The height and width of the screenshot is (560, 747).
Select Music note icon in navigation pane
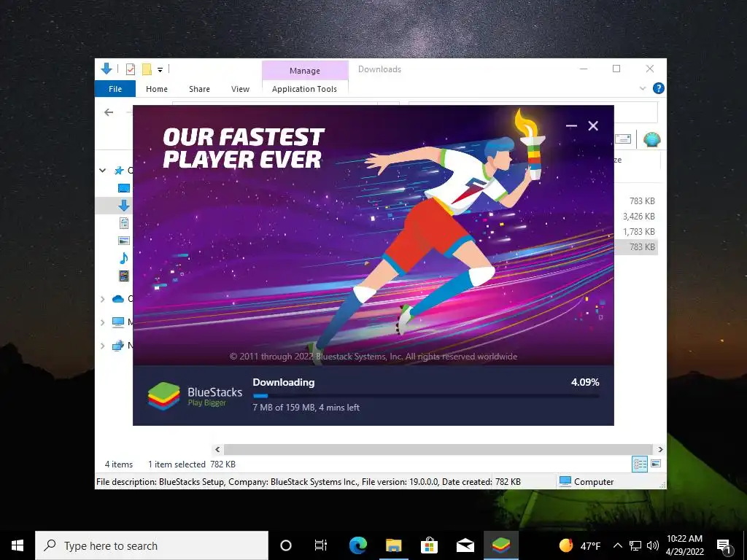pos(124,258)
